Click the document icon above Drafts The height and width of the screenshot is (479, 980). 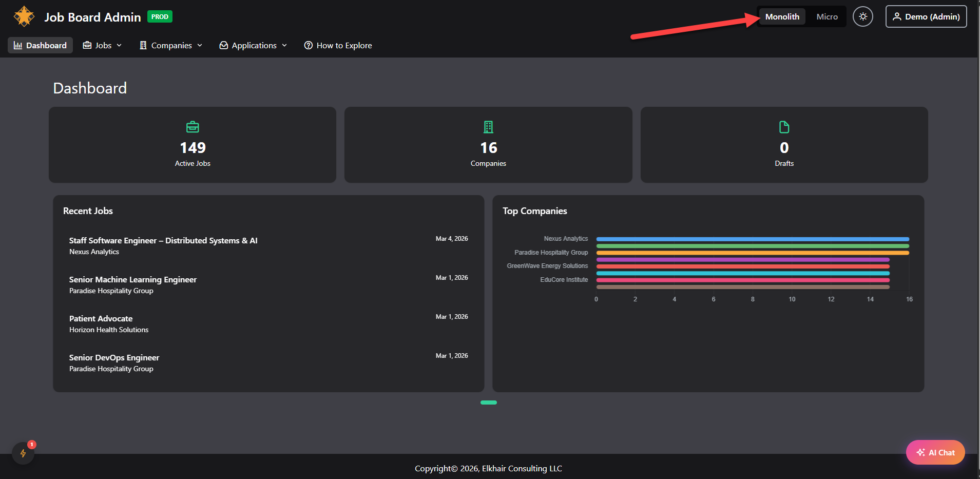click(784, 127)
